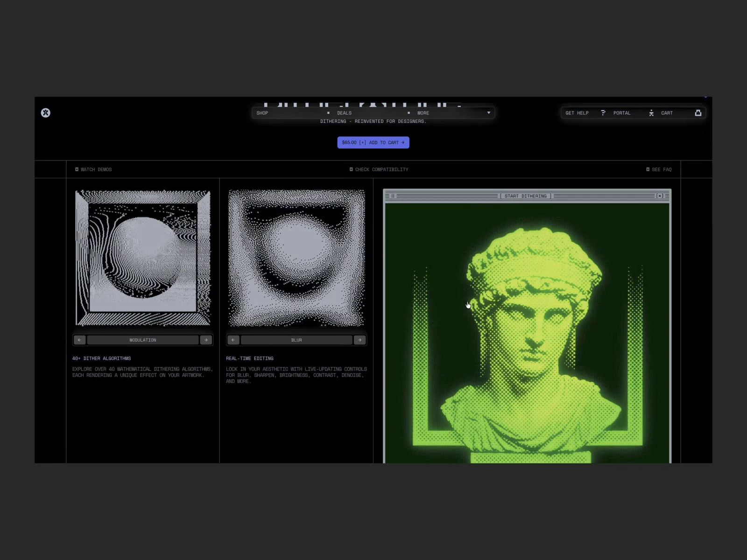Open the More menu item

[x=423, y=113]
